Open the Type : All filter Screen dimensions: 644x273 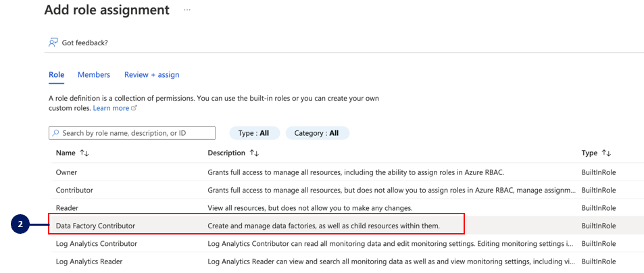pos(254,133)
